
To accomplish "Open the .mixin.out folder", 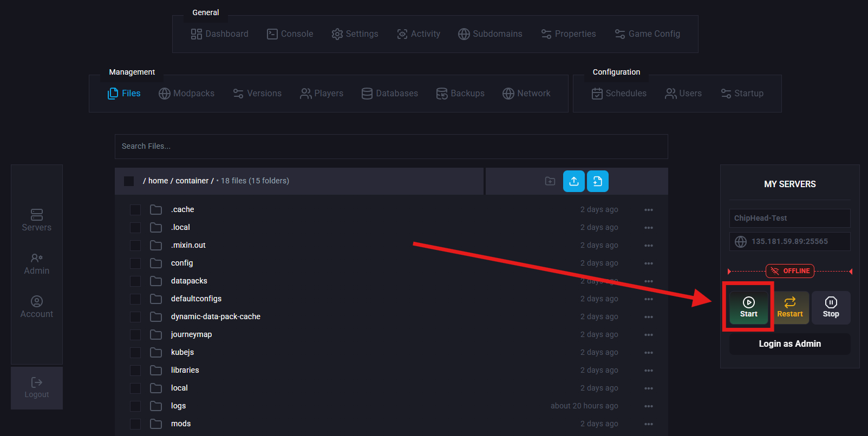I will pos(188,245).
